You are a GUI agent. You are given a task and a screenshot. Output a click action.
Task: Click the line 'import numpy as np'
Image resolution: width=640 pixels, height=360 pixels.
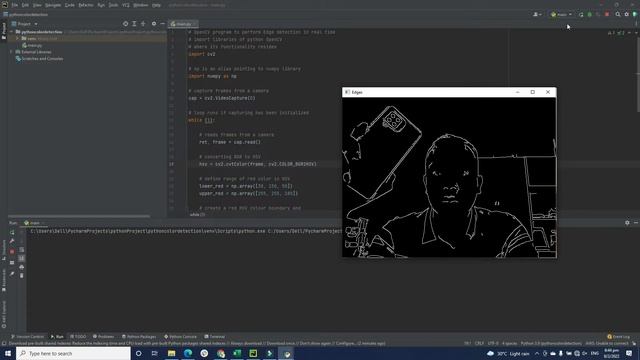click(x=212, y=76)
